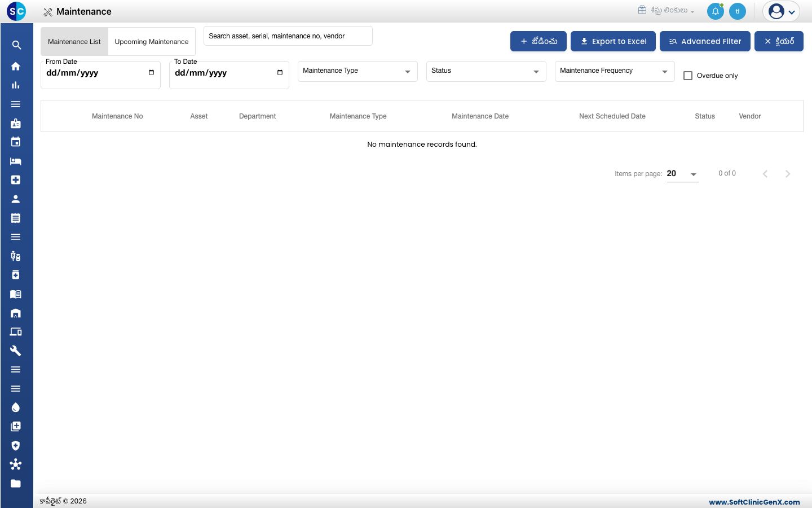The image size is (812, 508).
Task: Open the ID badge icon in the sidebar
Action: click(16, 123)
